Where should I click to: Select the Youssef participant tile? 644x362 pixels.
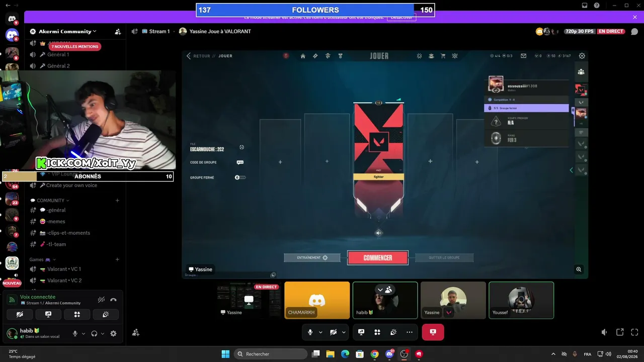pos(521,300)
